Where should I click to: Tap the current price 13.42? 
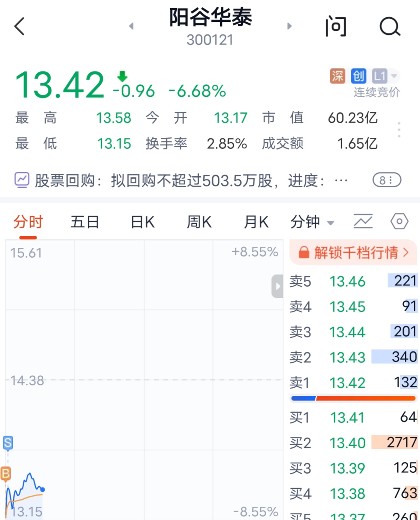point(60,85)
